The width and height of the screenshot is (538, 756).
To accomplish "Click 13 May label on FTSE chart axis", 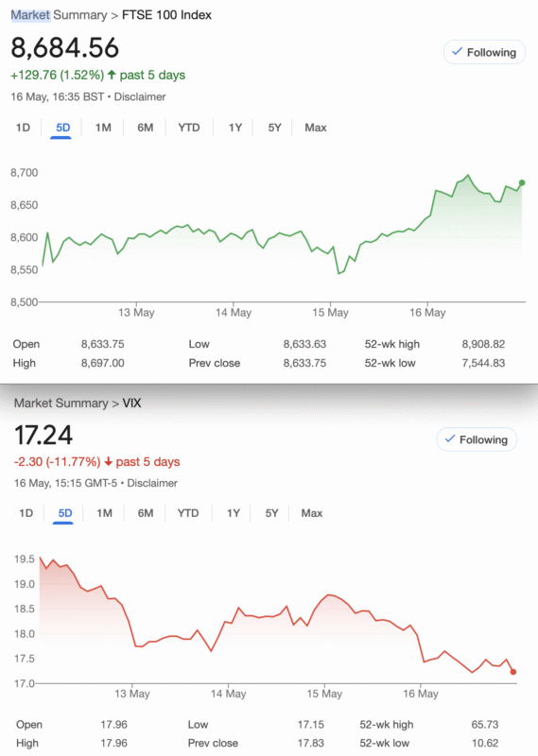I will tap(136, 313).
